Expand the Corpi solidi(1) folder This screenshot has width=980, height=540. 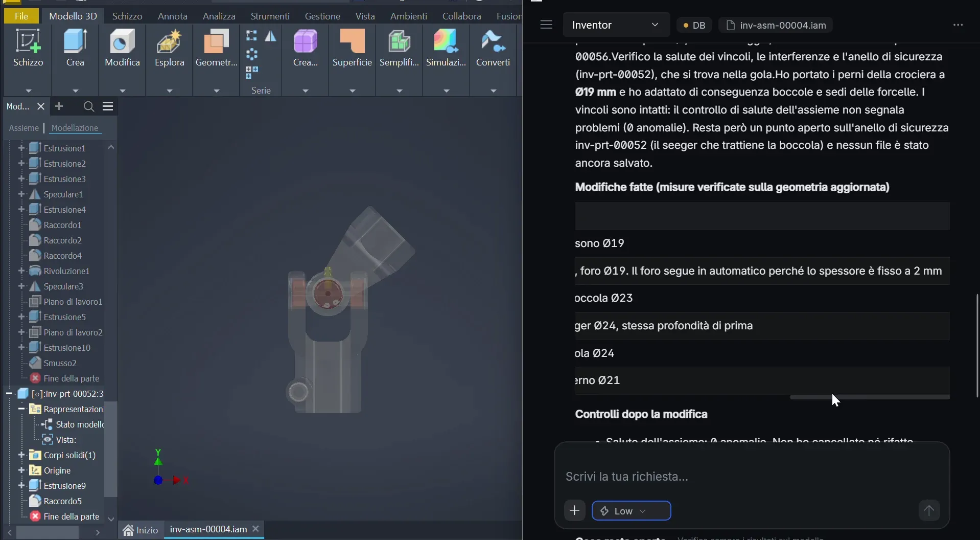click(21, 455)
